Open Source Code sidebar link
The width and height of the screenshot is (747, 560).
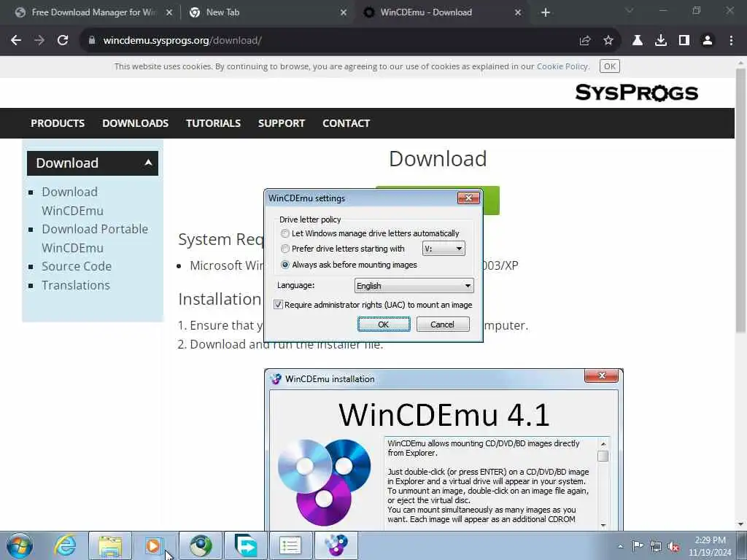pos(76,266)
